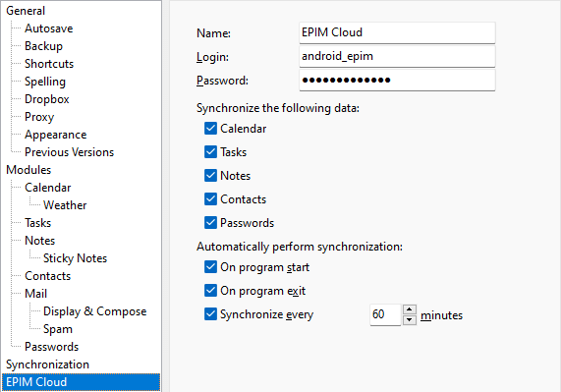Screen dimensions: 561x392
Task: Open Sticky Notes settings
Action: click(75, 258)
